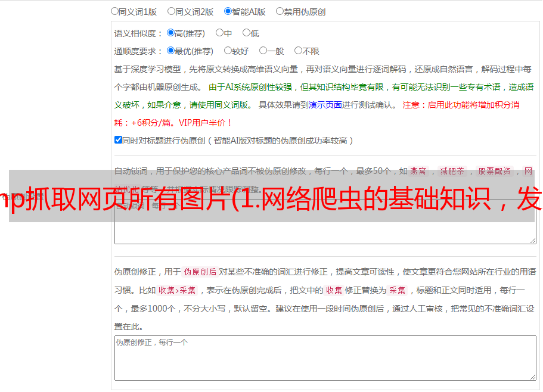Screen dimensions: 543x392
Task: Set 通顺度要求 to 一般
Action: pyautogui.click(x=263, y=51)
